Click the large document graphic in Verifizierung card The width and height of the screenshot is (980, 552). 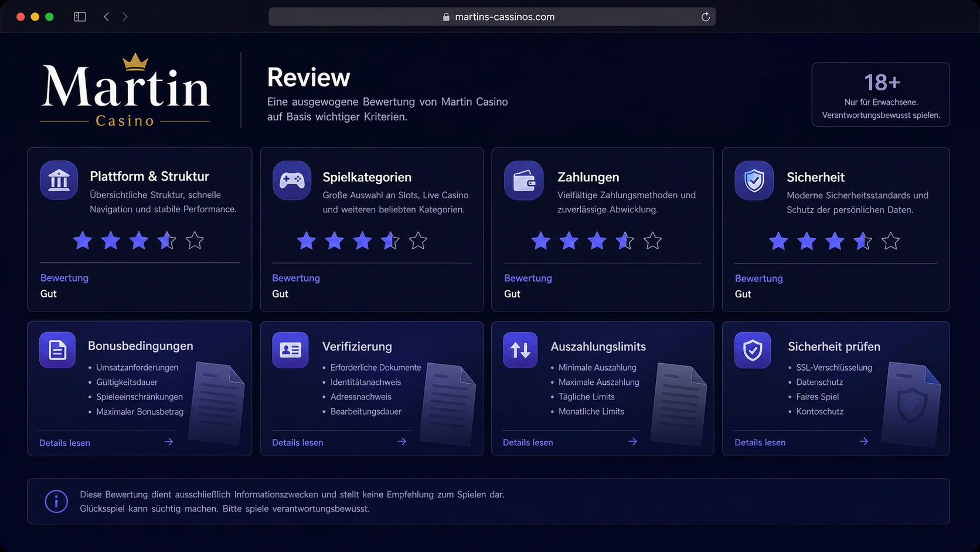point(448,404)
